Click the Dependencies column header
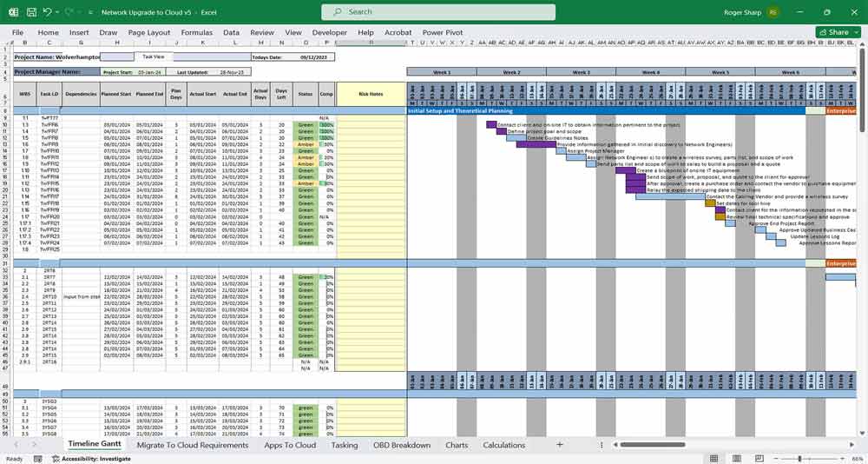 coord(81,94)
